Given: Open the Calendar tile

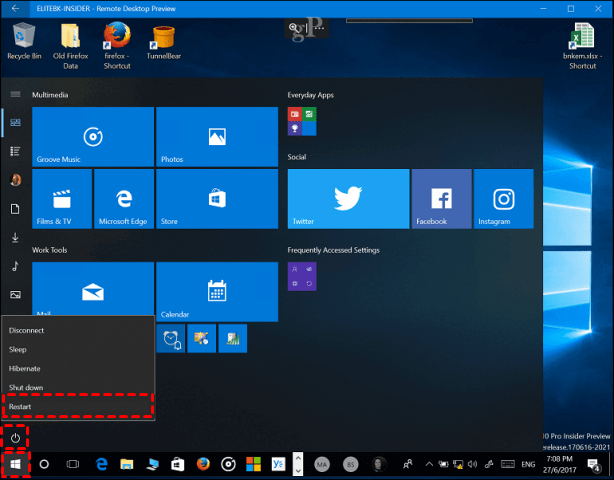Looking at the screenshot, I should click(x=216, y=292).
